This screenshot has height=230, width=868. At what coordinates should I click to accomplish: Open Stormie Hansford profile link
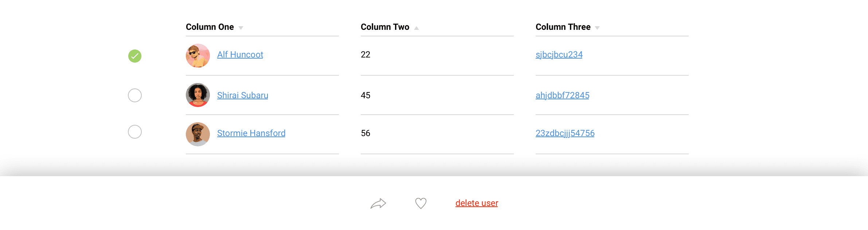pos(251,133)
